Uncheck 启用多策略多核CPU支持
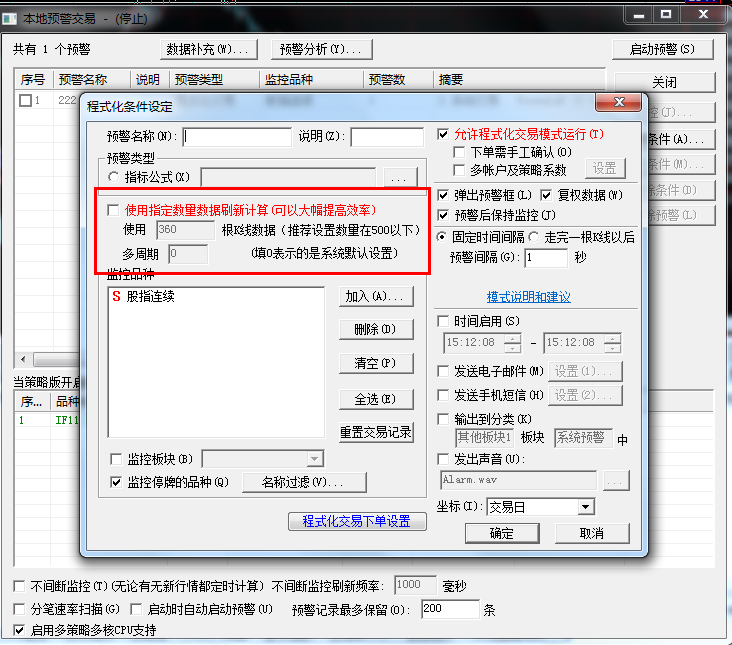The width and height of the screenshot is (732, 645). tap(19, 630)
